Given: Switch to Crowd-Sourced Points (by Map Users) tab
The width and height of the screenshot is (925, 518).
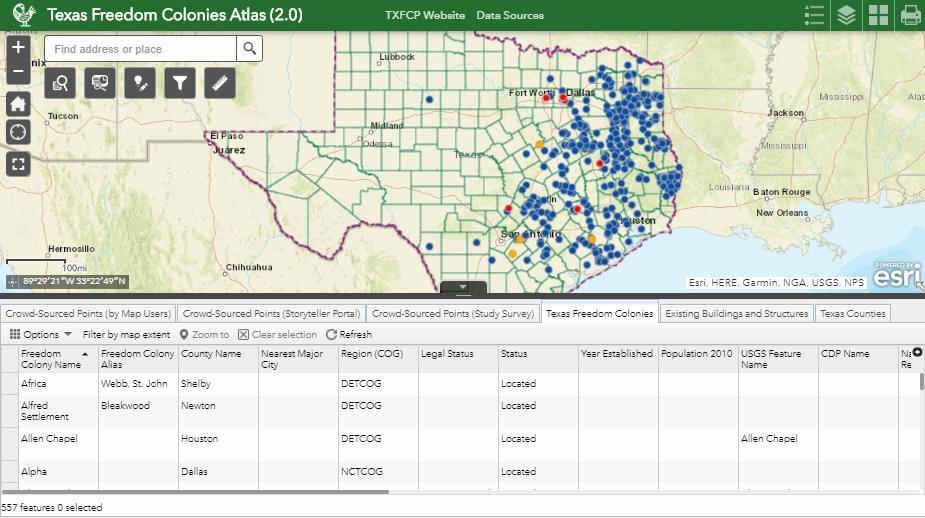Looking at the screenshot, I should [x=88, y=313].
